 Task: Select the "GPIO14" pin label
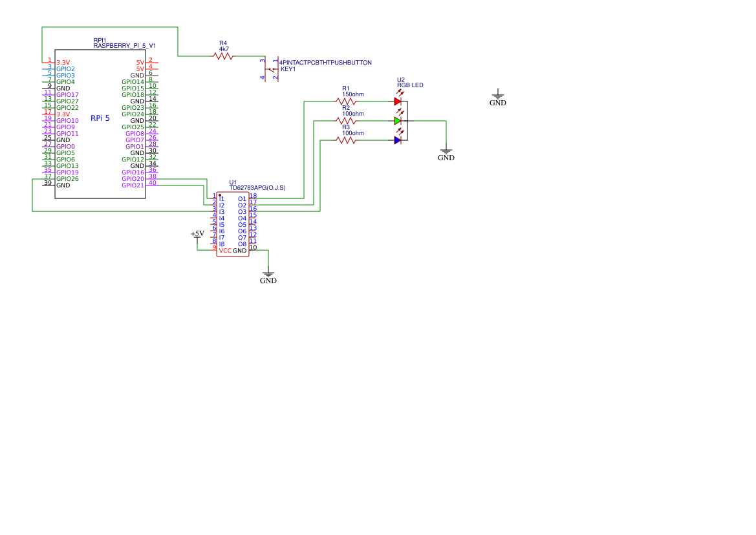[x=133, y=82]
